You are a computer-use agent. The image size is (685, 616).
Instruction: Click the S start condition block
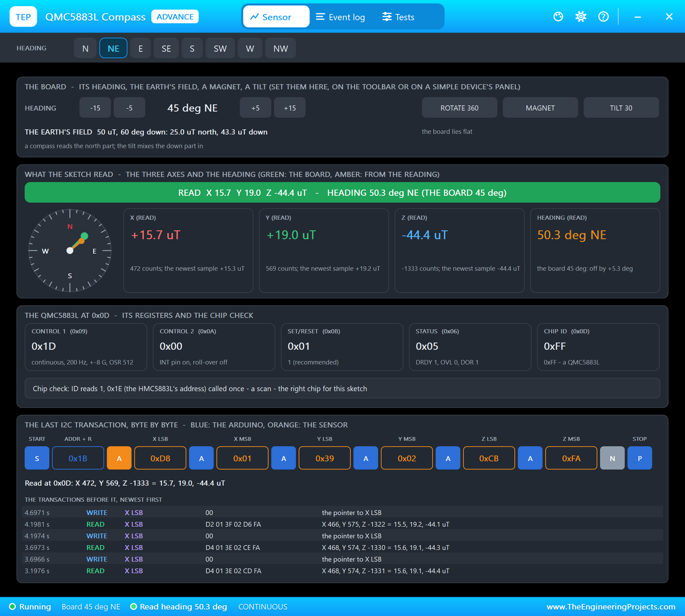click(x=37, y=458)
